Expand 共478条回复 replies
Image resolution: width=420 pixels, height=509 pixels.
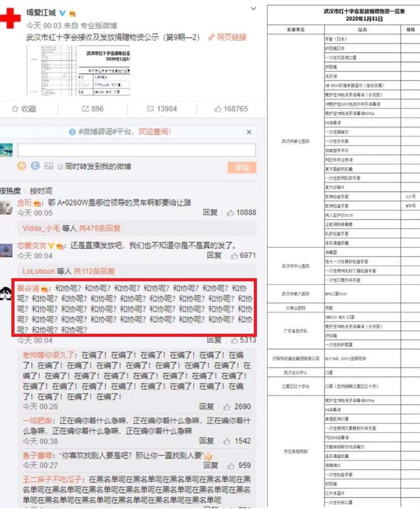(x=100, y=228)
